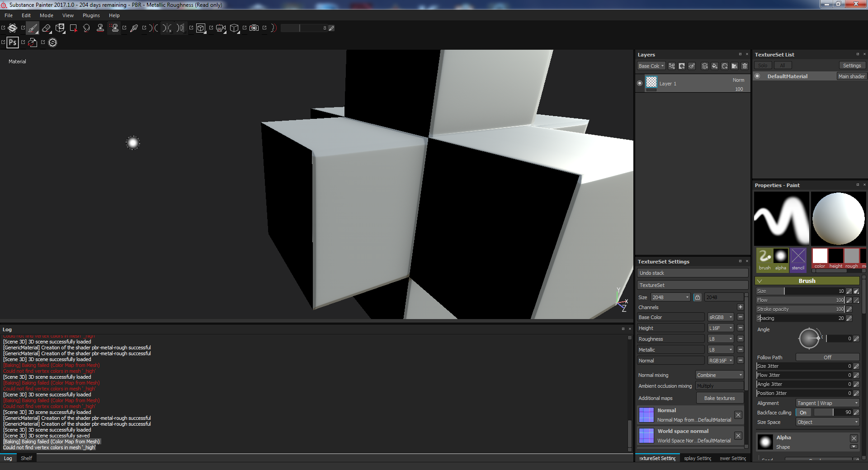The height and width of the screenshot is (470, 868).
Task: Select the Paint brush tool
Action: 32,28
